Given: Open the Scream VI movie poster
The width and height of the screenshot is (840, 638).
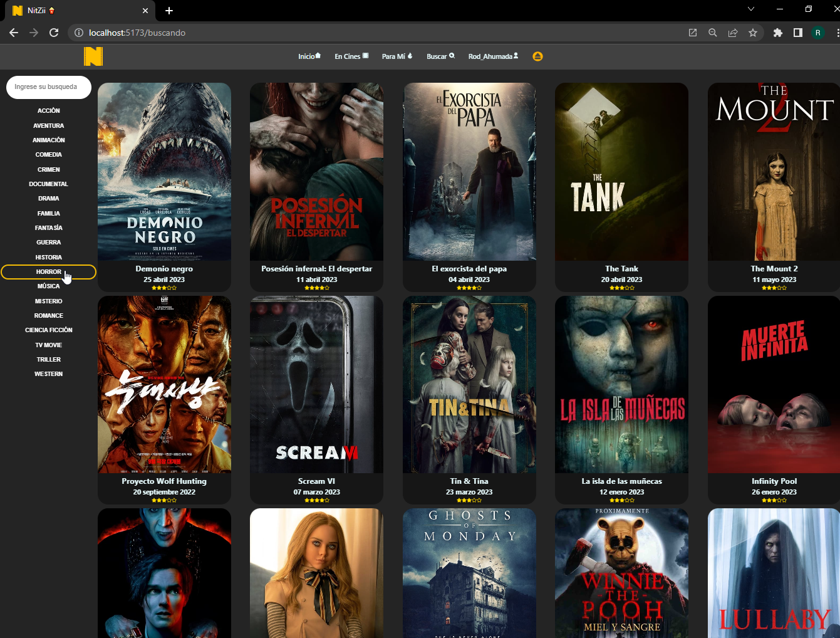Looking at the screenshot, I should click(316, 385).
